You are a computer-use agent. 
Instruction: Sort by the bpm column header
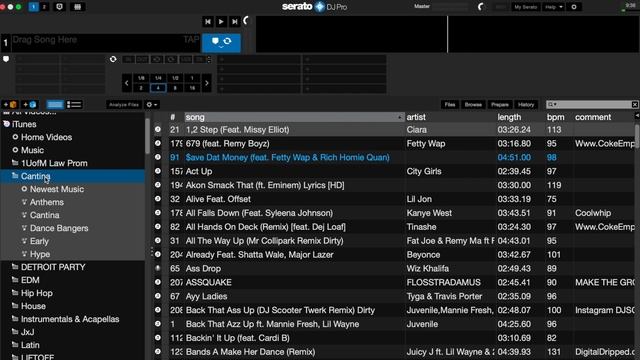[559, 117]
